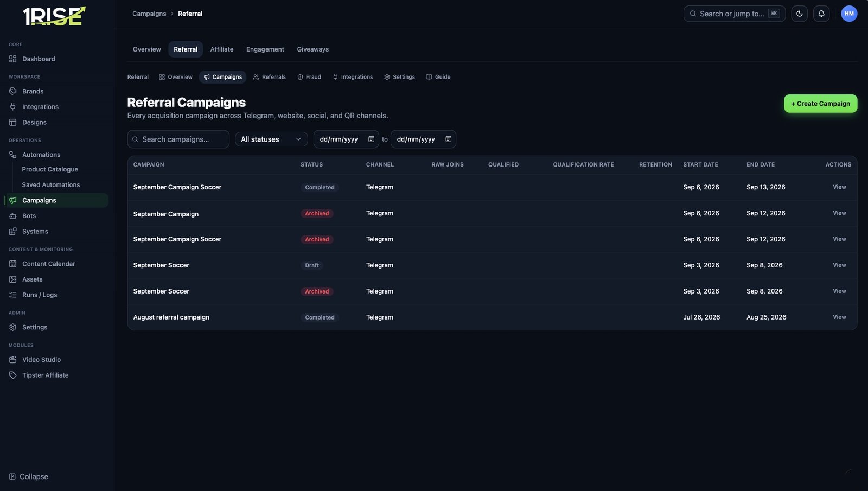Open the Fraud sub-tab
868x491 pixels.
309,77
